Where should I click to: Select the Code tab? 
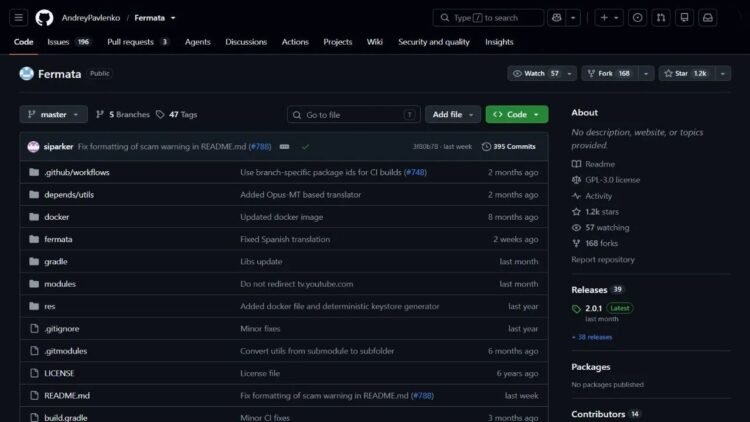(23, 42)
